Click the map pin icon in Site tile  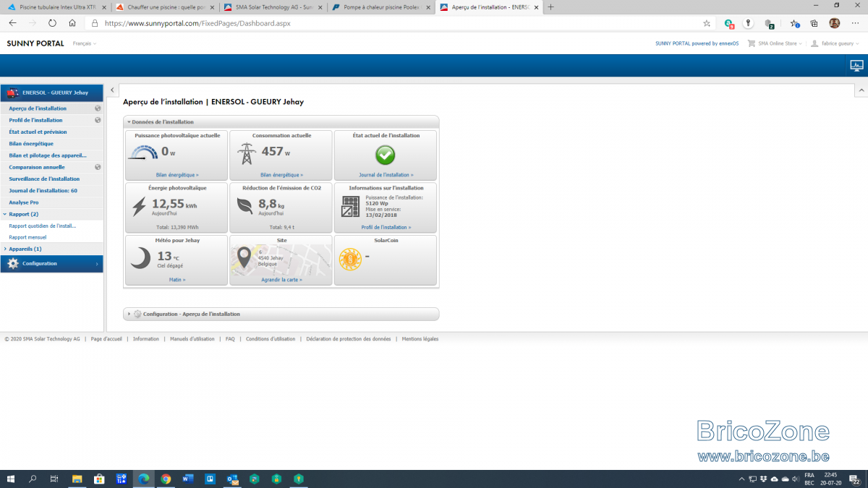(244, 257)
